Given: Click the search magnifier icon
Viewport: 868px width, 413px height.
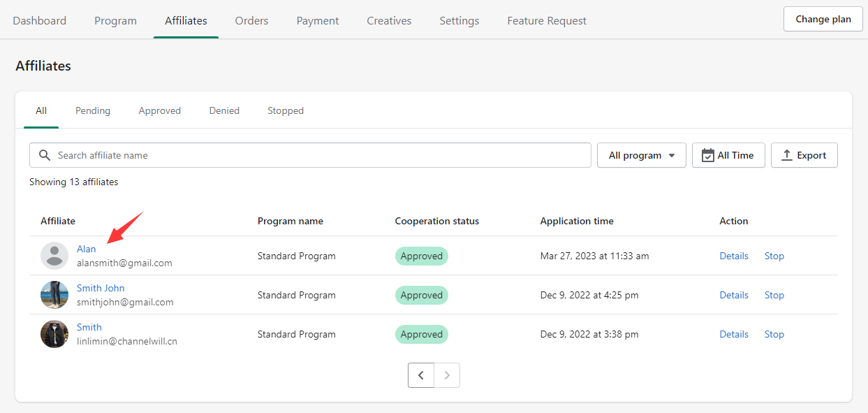Looking at the screenshot, I should click(x=45, y=155).
